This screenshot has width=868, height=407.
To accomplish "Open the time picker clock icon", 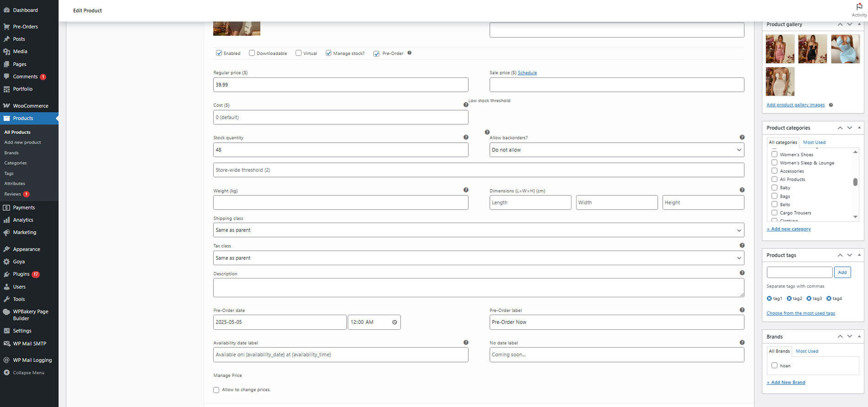I will (395, 322).
